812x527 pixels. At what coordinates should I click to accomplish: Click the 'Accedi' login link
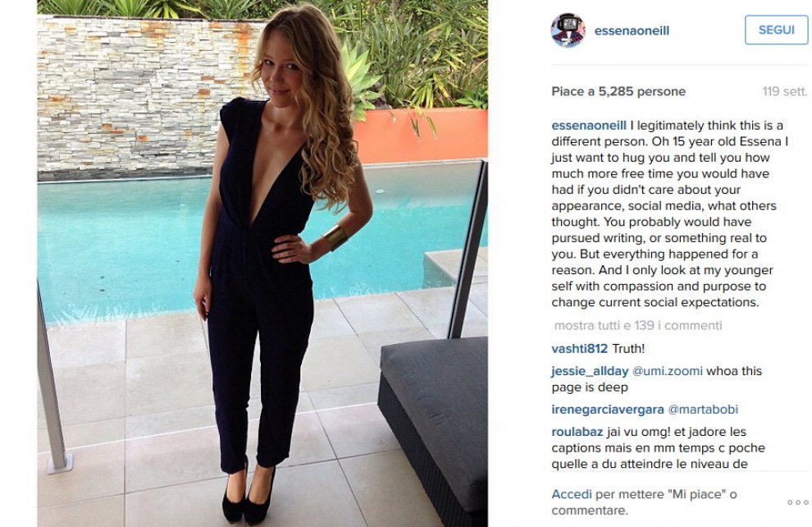click(571, 494)
